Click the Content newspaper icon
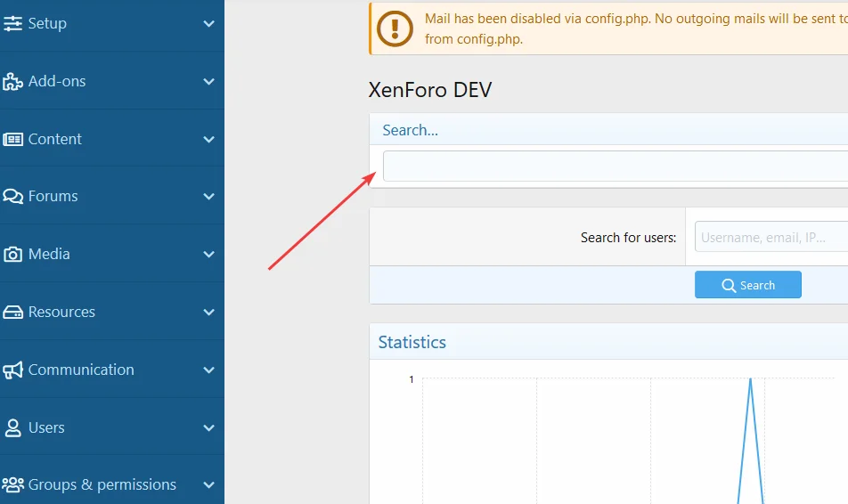 tap(12, 139)
